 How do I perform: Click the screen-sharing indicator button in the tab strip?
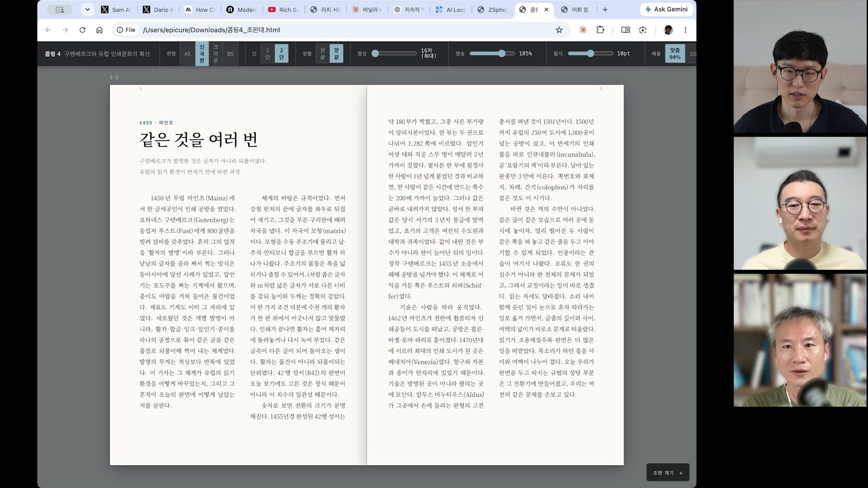(x=60, y=9)
